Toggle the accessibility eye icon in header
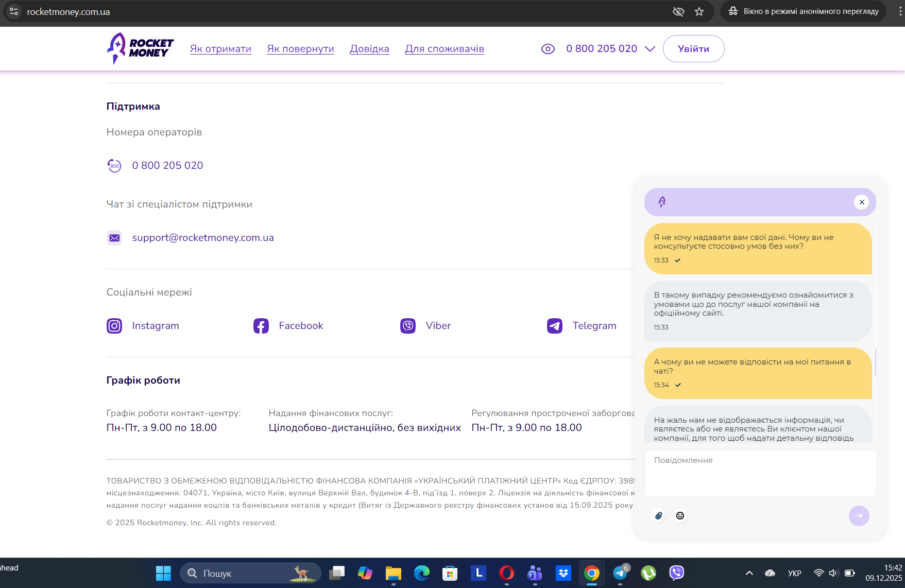The image size is (905, 588). (x=548, y=49)
